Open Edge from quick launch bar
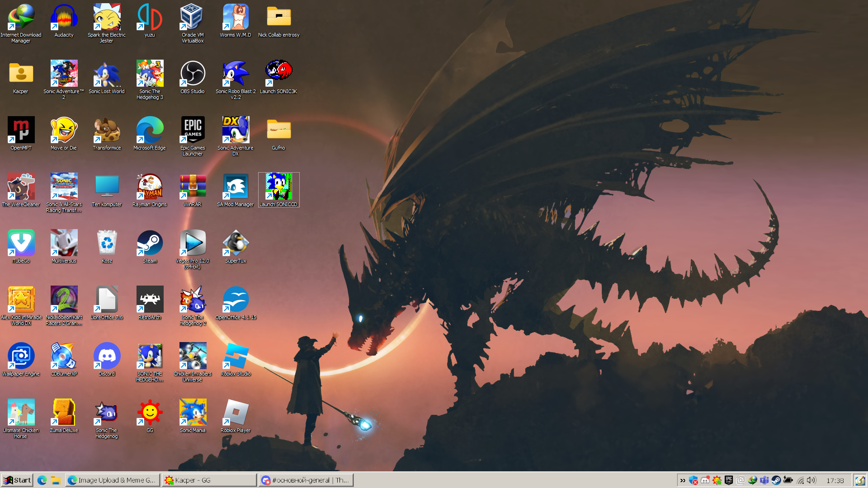This screenshot has width=868, height=488. (42, 480)
